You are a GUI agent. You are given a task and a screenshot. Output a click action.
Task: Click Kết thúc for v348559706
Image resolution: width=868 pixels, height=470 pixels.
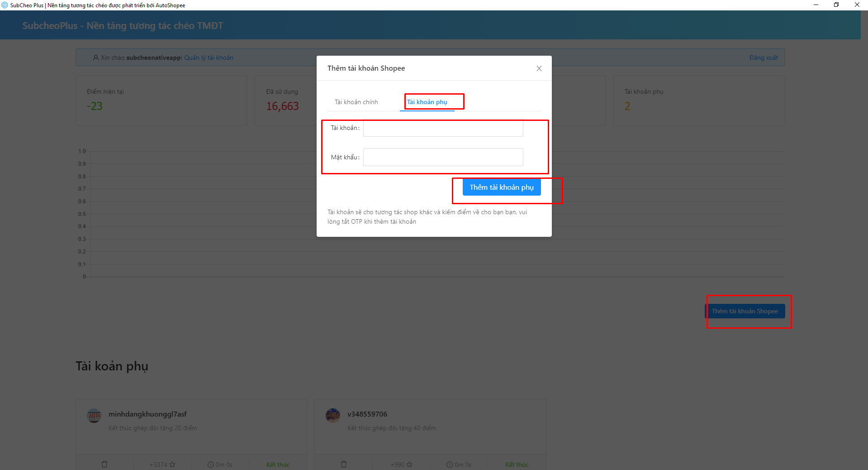[517, 465]
